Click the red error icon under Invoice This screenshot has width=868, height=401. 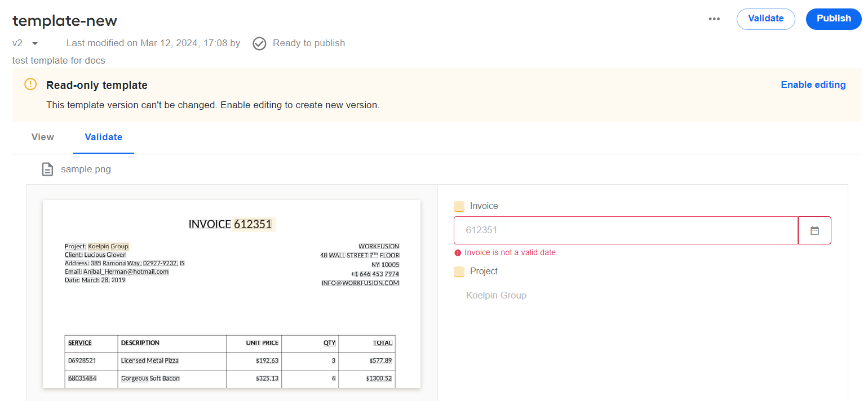click(458, 253)
